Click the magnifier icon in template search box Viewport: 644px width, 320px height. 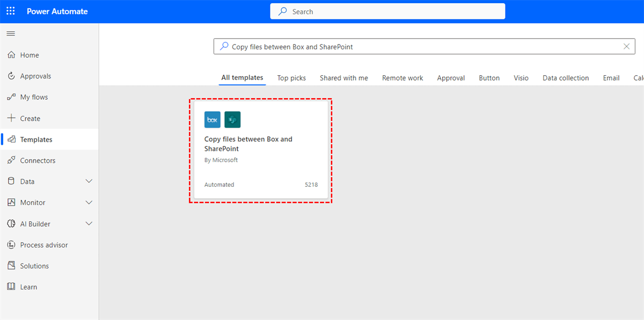224,47
